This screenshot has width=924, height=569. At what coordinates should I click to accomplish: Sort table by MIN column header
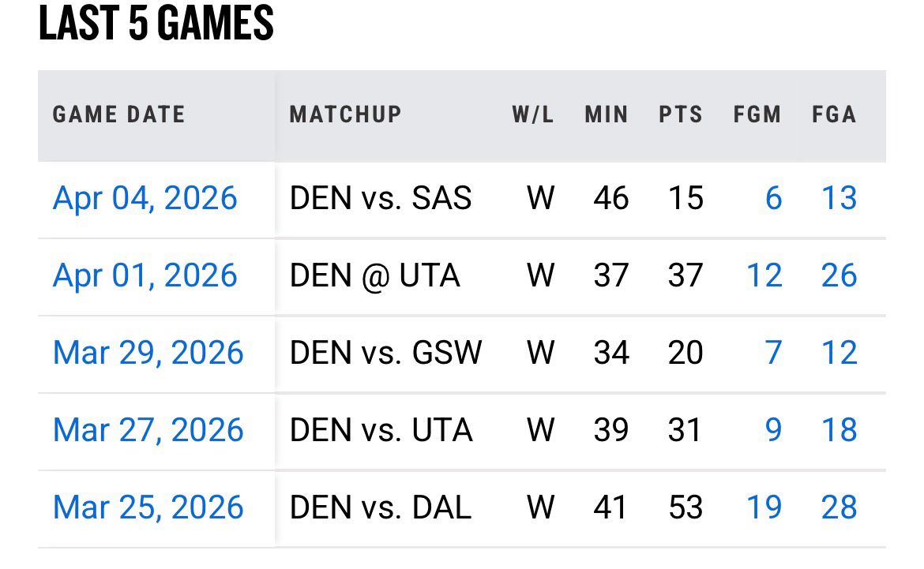(607, 114)
